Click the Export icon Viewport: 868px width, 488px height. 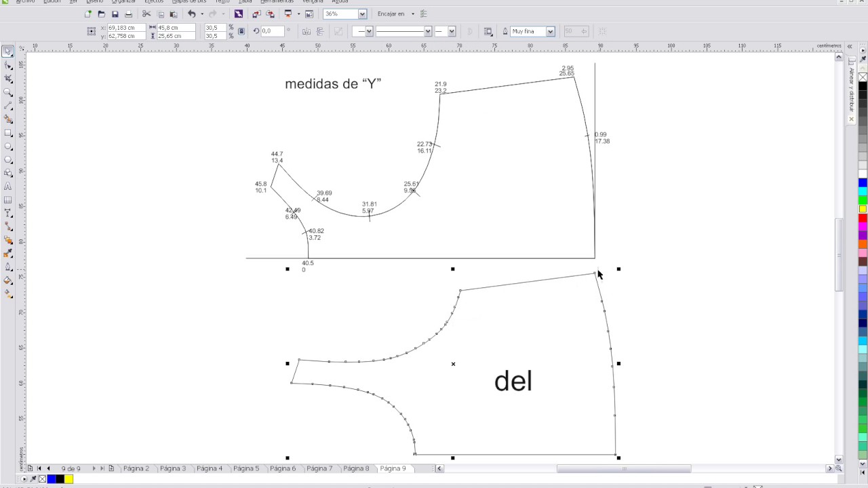pyautogui.click(x=271, y=14)
